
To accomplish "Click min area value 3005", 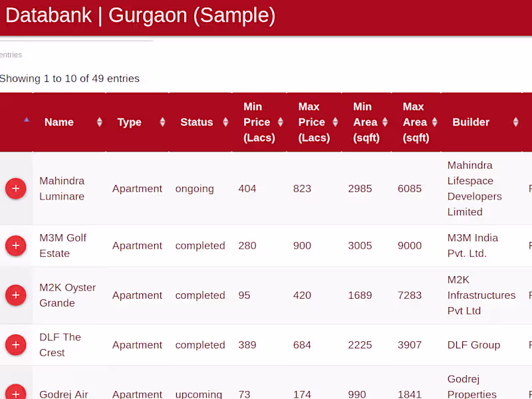I will 360,245.
